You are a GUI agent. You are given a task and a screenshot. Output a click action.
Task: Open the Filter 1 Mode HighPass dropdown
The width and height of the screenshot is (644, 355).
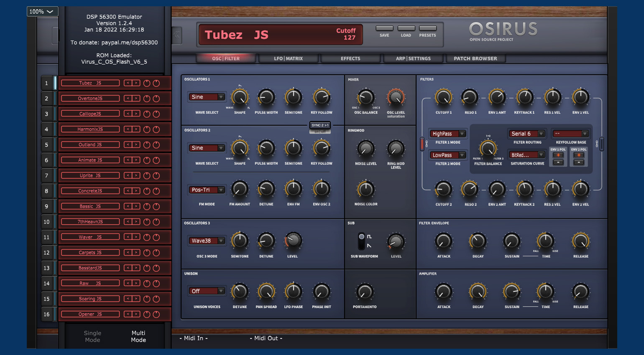point(448,134)
